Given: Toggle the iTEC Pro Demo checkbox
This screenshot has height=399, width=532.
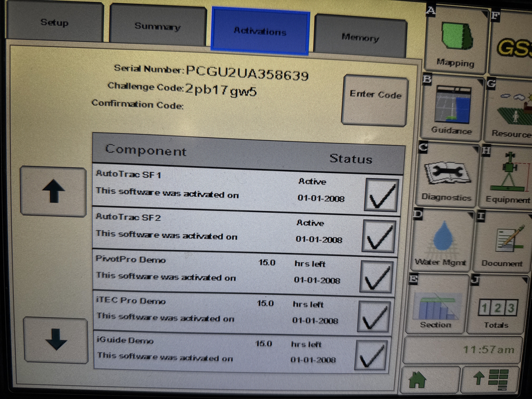Looking at the screenshot, I should click(x=374, y=317).
